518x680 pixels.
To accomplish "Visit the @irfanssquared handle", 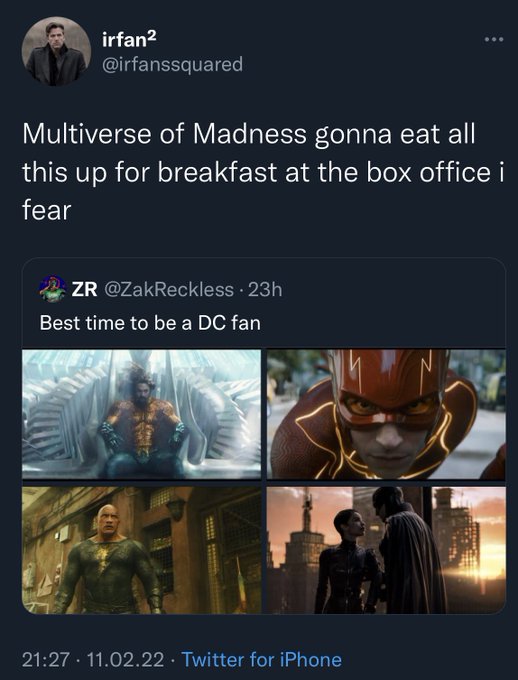I will coord(172,64).
